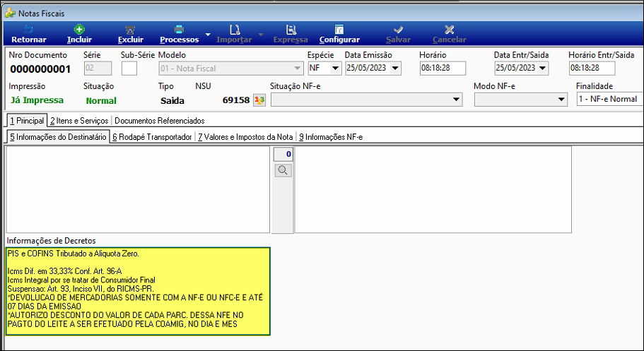Viewport: 644px width, 351px height.
Task: Expand the Processos dropdown arrow
Action: (x=208, y=35)
